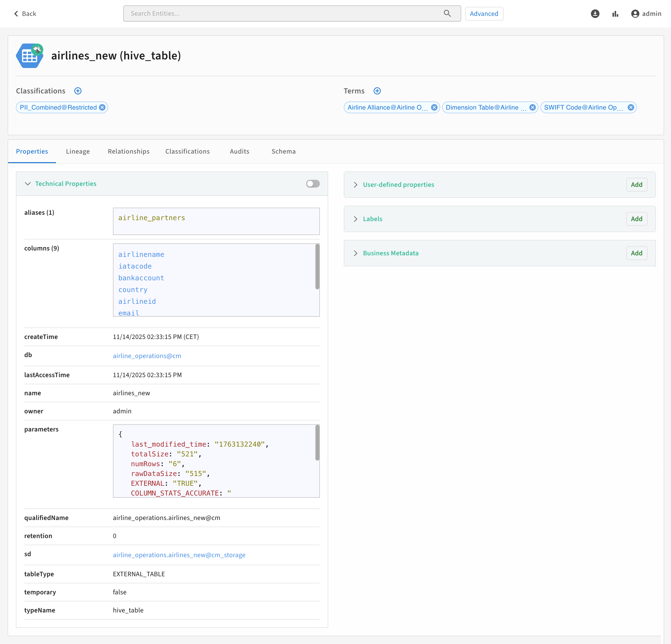Toggle the Technical Properties switch

(313, 184)
